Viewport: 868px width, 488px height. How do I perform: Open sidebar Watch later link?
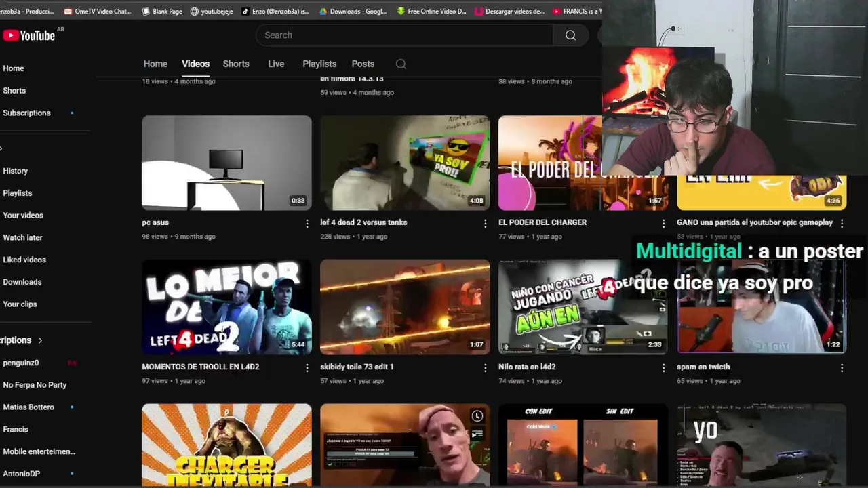click(x=22, y=238)
